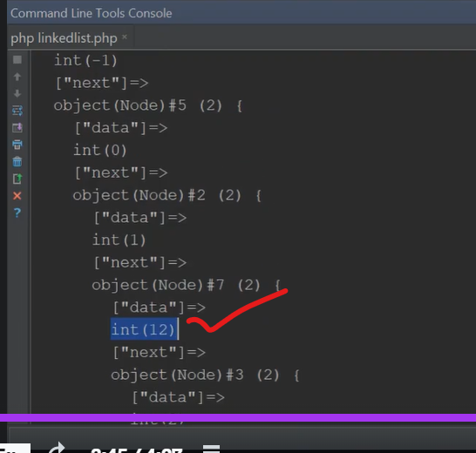Click the object(Node)#2 (2) { line
476x453 pixels.
pos(167,195)
